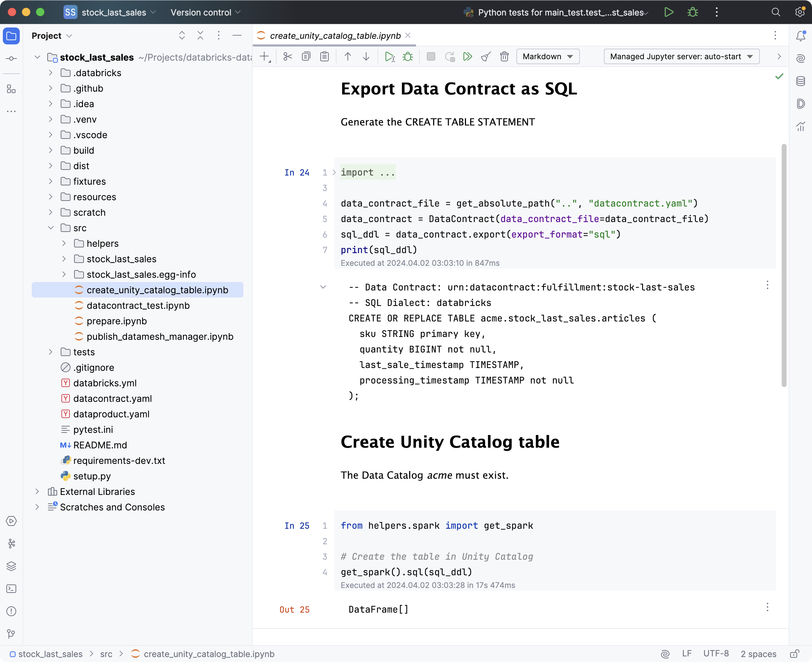
Task: Expand the tests folder in project tree
Action: coord(51,352)
